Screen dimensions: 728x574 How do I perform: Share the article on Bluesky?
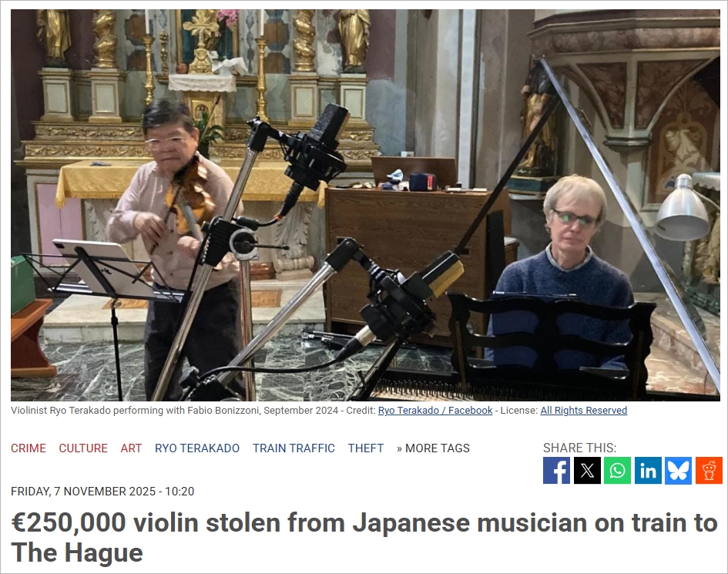pos(679,471)
